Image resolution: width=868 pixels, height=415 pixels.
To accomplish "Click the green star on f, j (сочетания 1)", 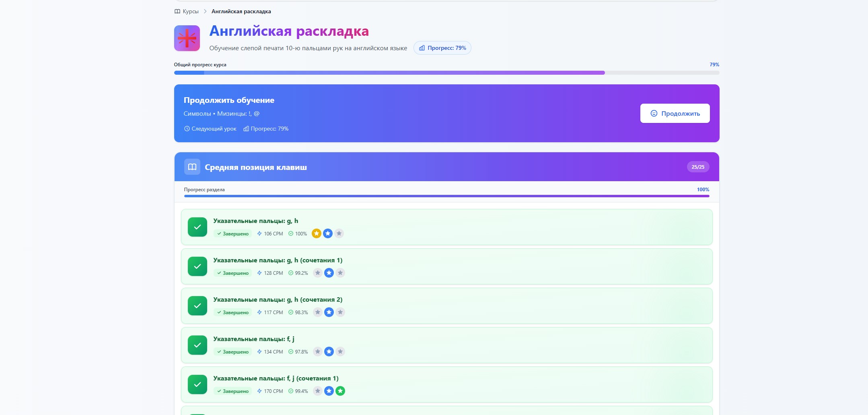I will pyautogui.click(x=340, y=391).
